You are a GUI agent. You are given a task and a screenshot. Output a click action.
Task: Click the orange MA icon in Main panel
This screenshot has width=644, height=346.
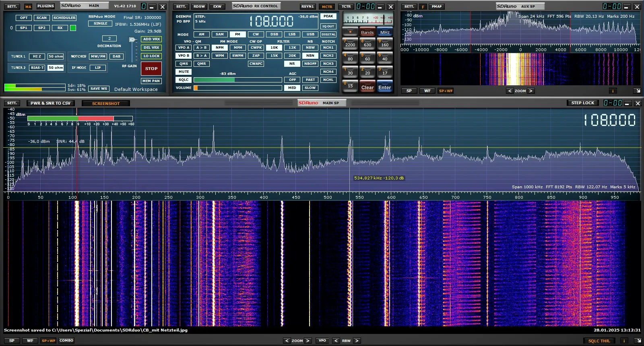pyautogui.click(x=28, y=7)
